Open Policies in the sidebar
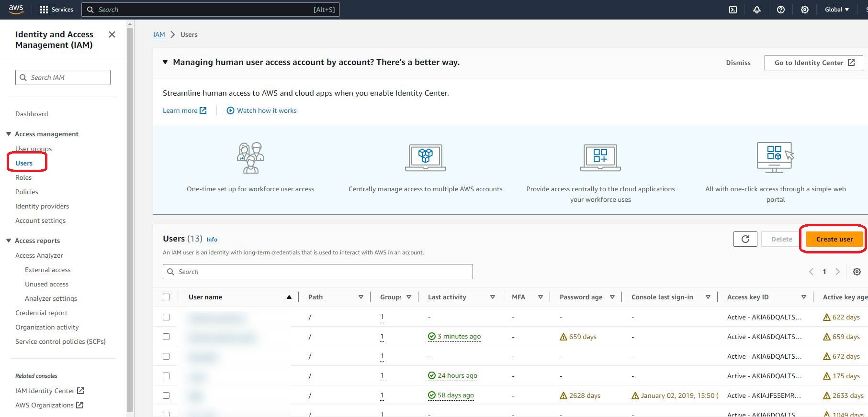 point(27,192)
